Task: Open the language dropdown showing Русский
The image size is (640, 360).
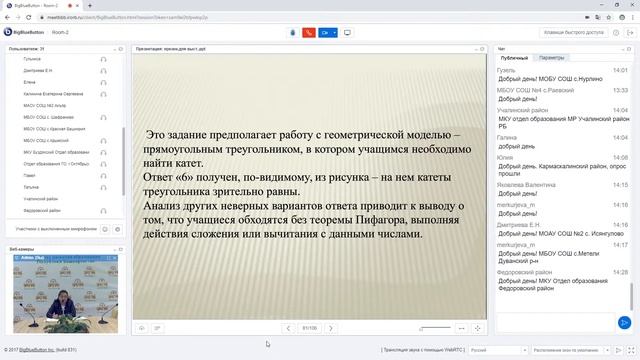Action: tap(498, 350)
